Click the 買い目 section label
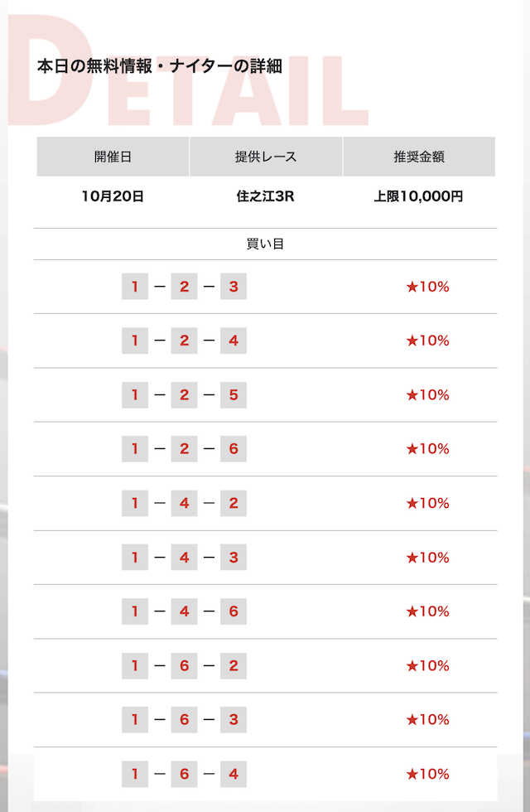The image size is (530, 812). pos(266,244)
